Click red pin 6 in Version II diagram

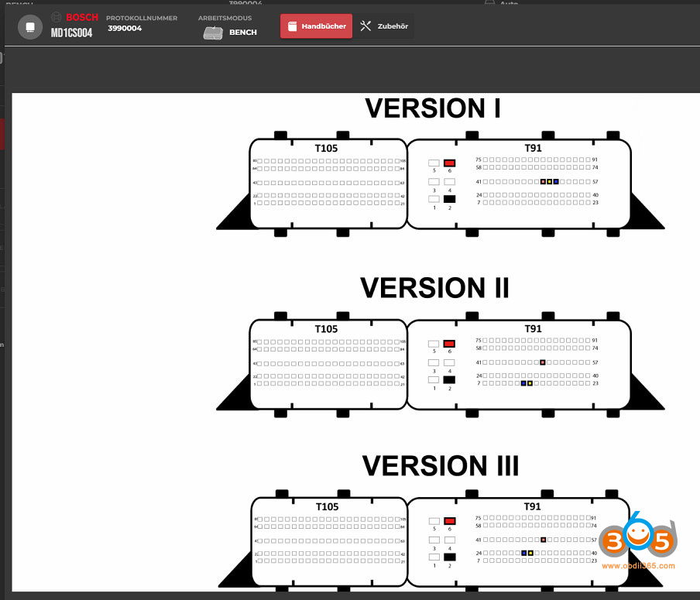coord(449,344)
